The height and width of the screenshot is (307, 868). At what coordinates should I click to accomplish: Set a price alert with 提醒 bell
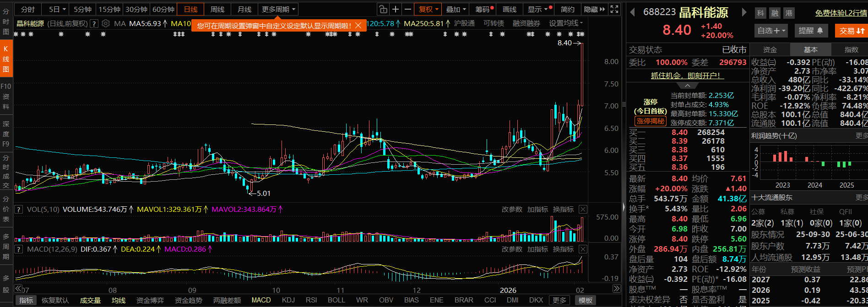coord(810,31)
